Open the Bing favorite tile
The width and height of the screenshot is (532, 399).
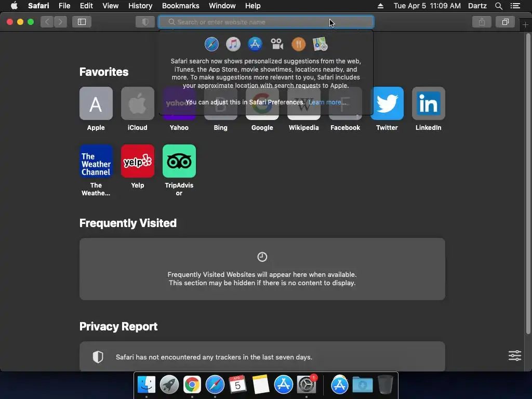coord(220,103)
